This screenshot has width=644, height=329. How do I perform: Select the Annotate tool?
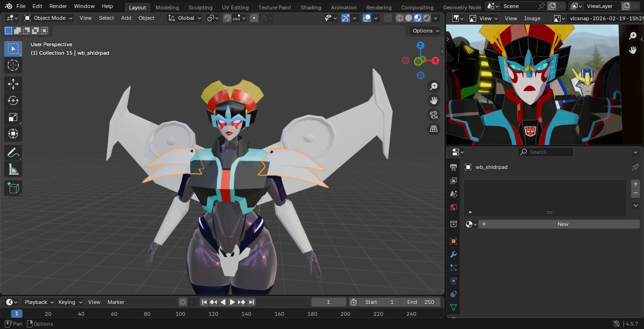pyautogui.click(x=13, y=152)
